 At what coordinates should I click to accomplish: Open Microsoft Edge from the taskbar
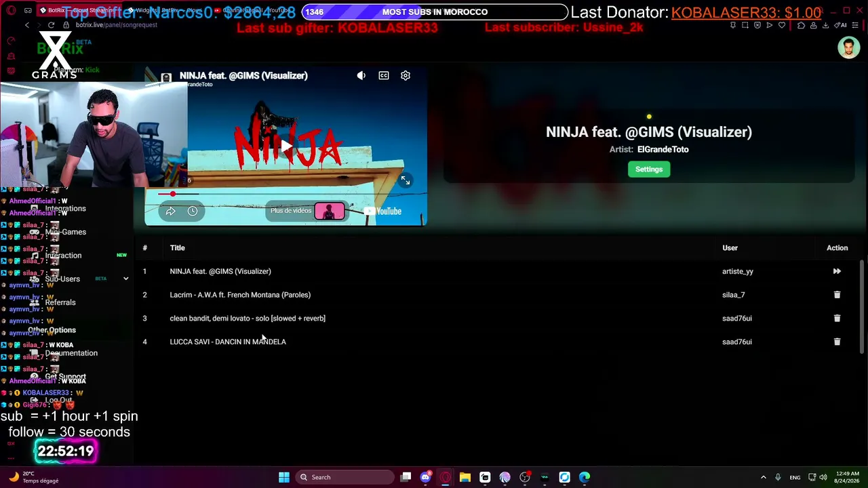[x=585, y=477]
